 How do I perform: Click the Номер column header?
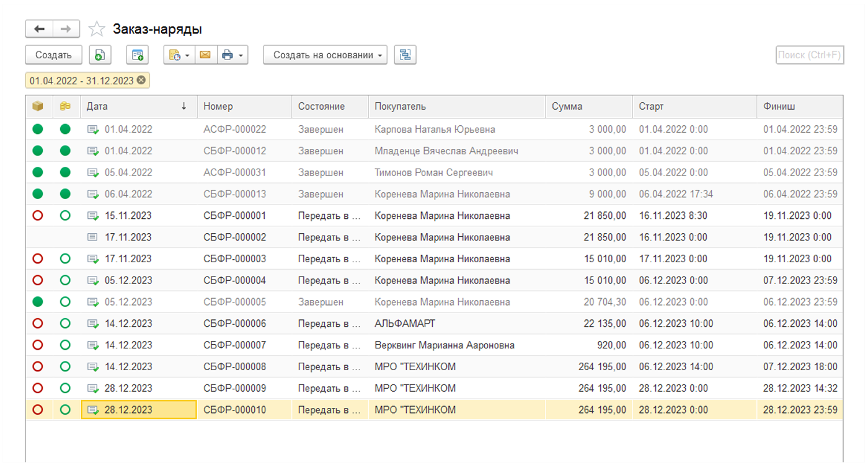[x=244, y=107]
